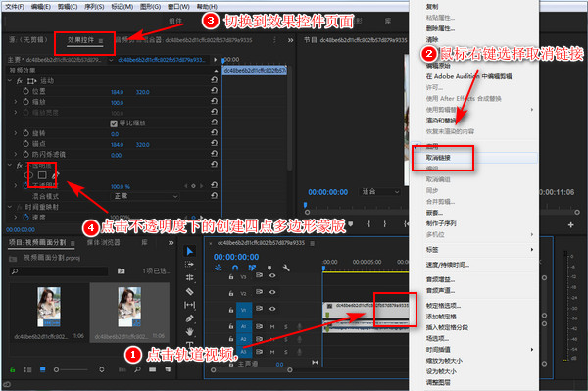
Task: Create four-point polygon mask under Opacity
Action: point(42,175)
